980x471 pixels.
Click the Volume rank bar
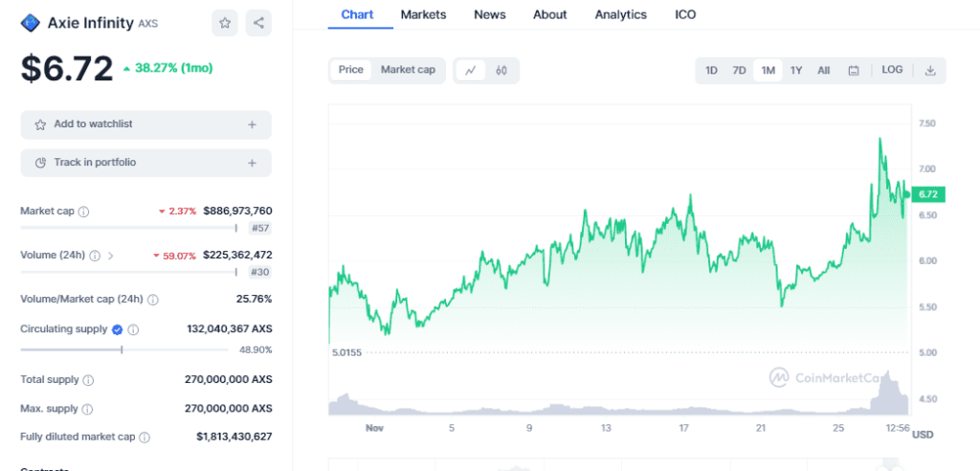pyautogui.click(x=129, y=272)
